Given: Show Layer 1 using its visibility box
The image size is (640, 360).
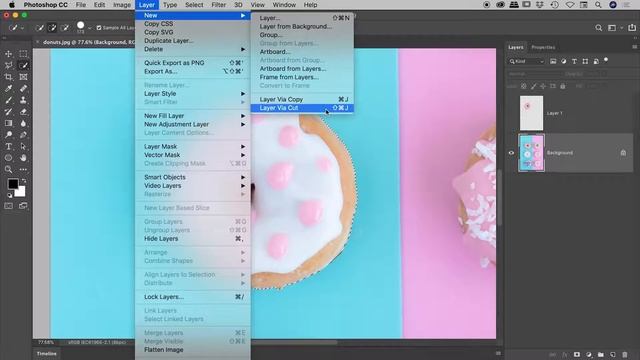Looking at the screenshot, I should (x=511, y=113).
